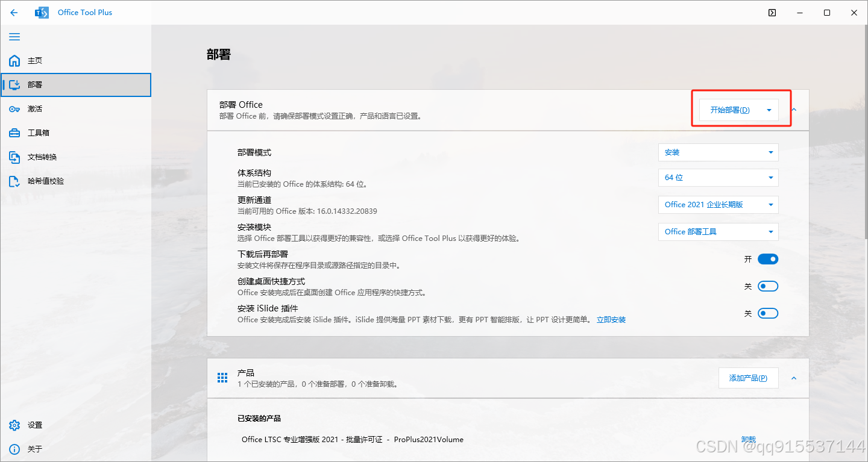This screenshot has width=868, height=462.
Task: Open 文档转换 page in sidebar
Action: pyautogui.click(x=76, y=157)
